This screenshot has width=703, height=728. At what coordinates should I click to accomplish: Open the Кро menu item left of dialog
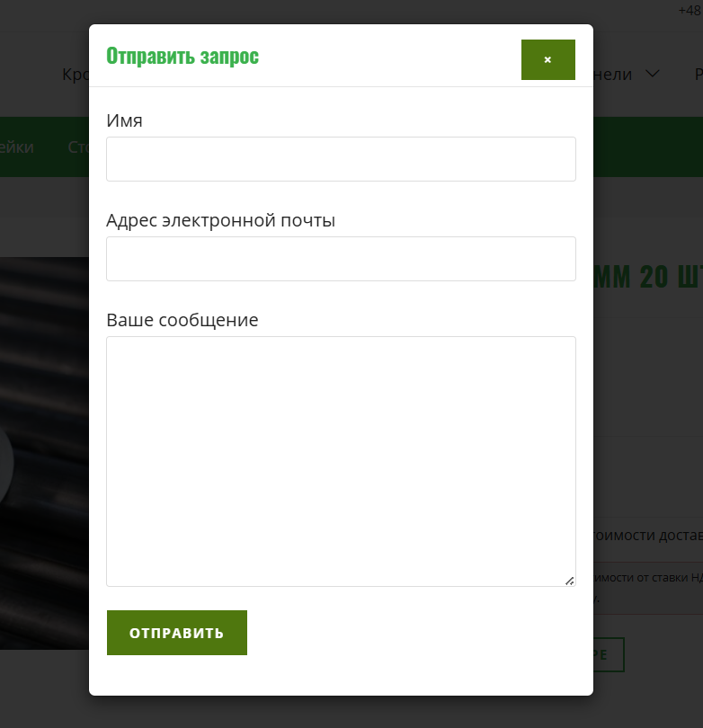(x=76, y=75)
